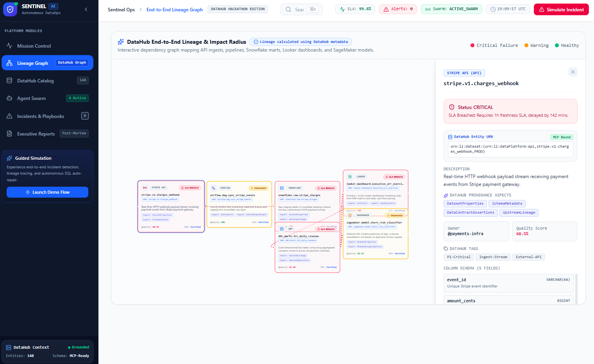Click the Sentinel shield logo icon
594x364 pixels.
[10, 9]
